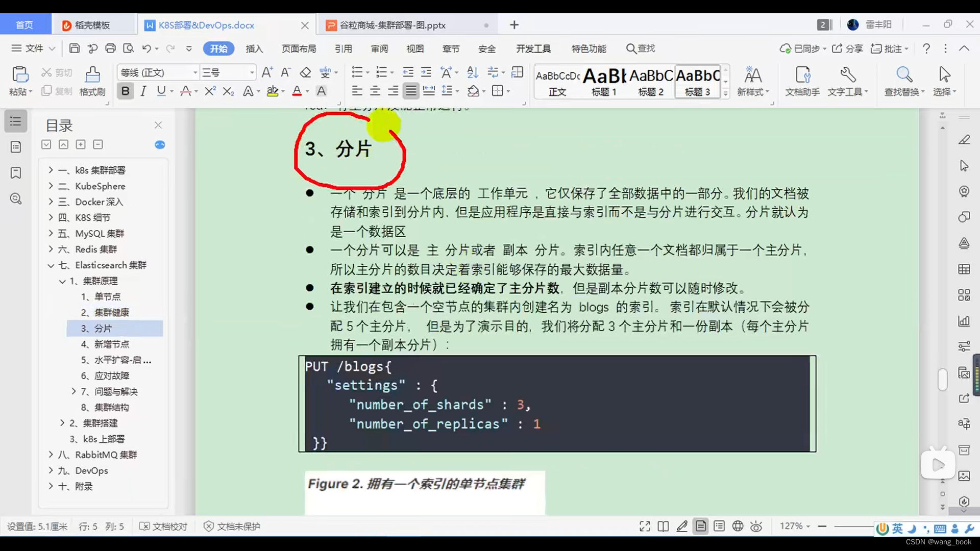Click the 分享 share button
This screenshot has height=551, width=980.
pyautogui.click(x=847, y=48)
